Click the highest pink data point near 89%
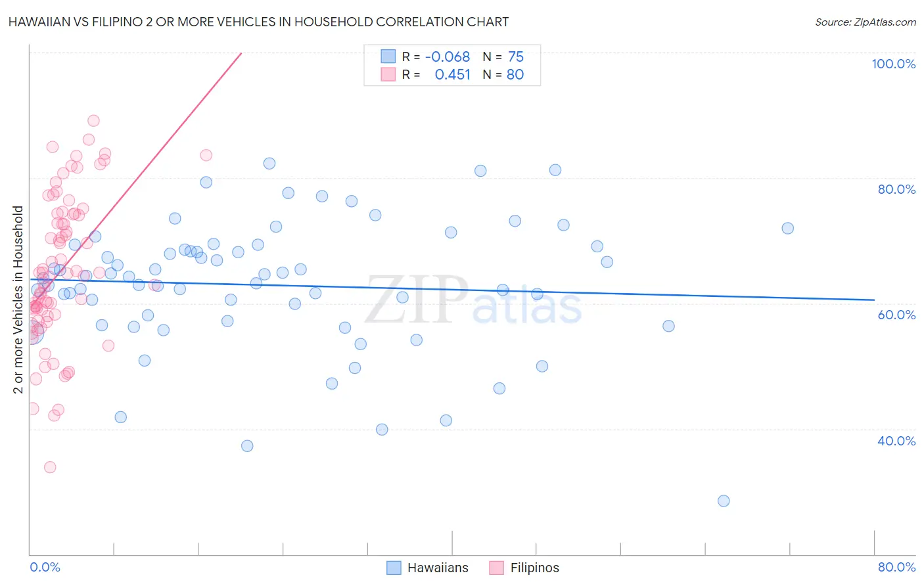 (93, 121)
